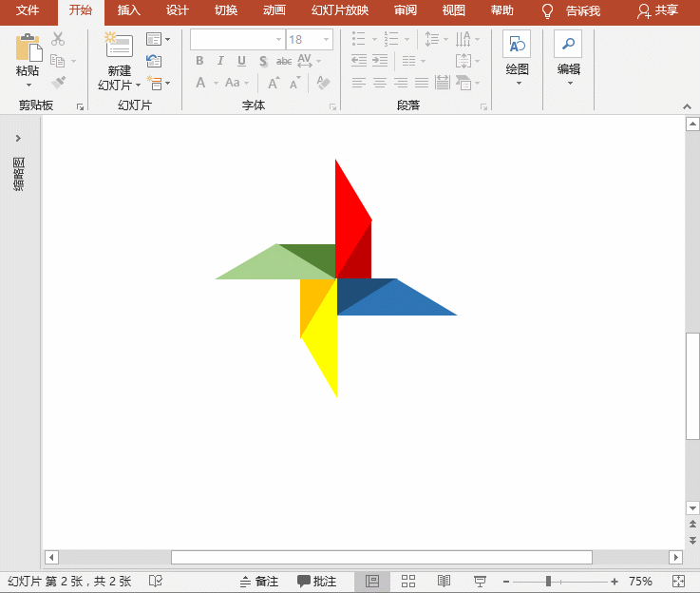This screenshot has height=593, width=700.
Task: Click the Tell me lightbulb icon
Action: (547, 11)
